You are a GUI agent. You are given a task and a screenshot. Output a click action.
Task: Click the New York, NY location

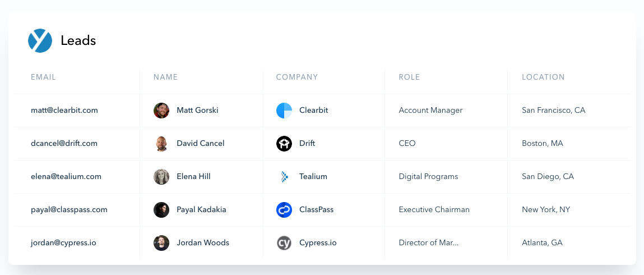(x=546, y=210)
